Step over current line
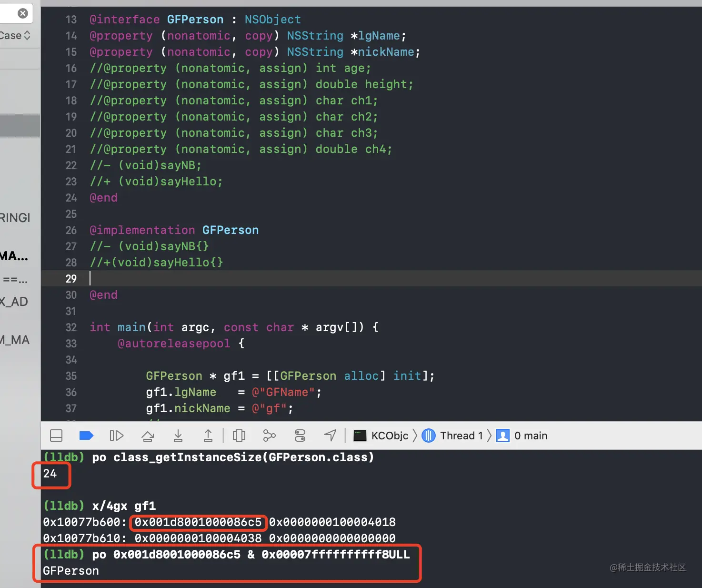The width and height of the screenshot is (702, 588). [148, 436]
